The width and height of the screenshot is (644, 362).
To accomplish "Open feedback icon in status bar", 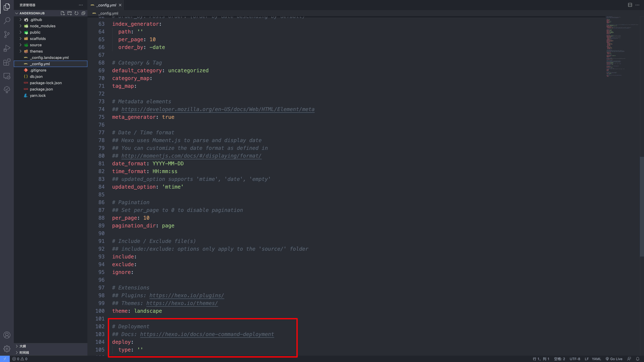I will pyautogui.click(x=629, y=359).
